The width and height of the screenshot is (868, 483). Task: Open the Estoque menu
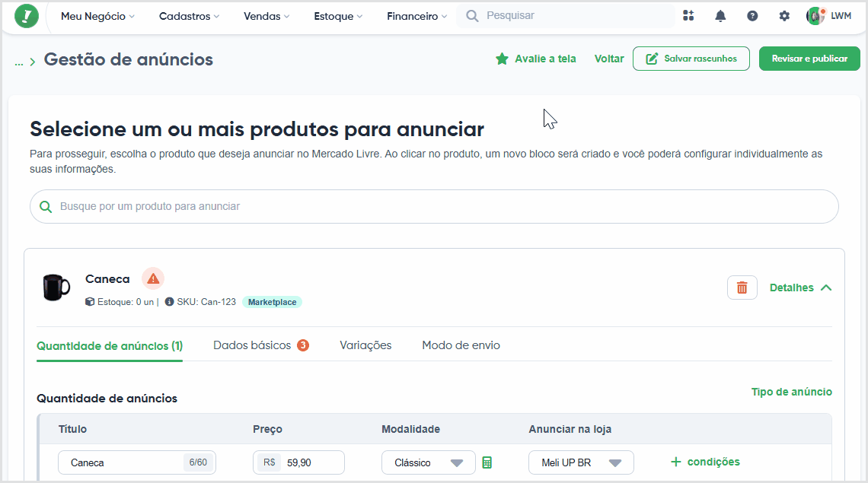point(338,16)
